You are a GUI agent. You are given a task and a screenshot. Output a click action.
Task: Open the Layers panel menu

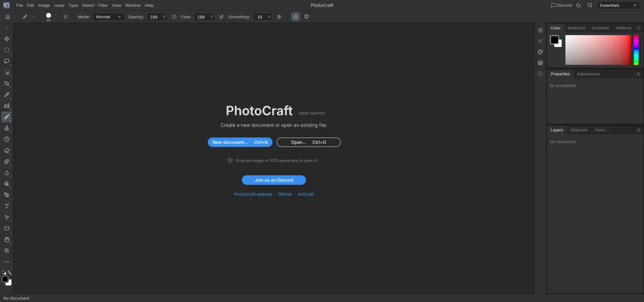click(638, 130)
